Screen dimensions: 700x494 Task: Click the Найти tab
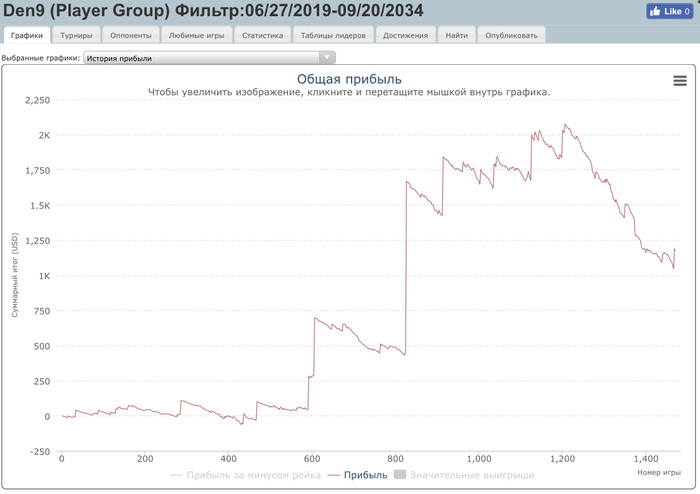(x=457, y=35)
